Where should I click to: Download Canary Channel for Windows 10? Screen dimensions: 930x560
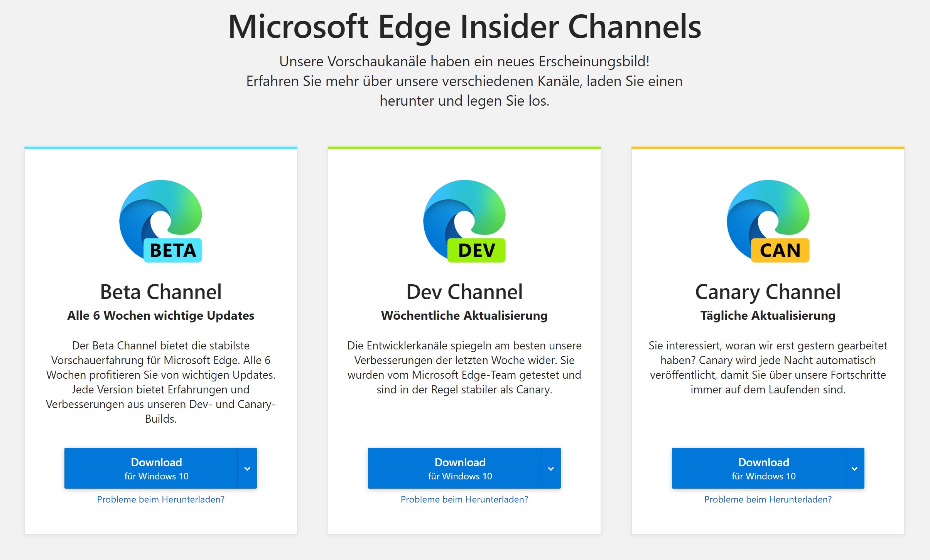(x=758, y=468)
